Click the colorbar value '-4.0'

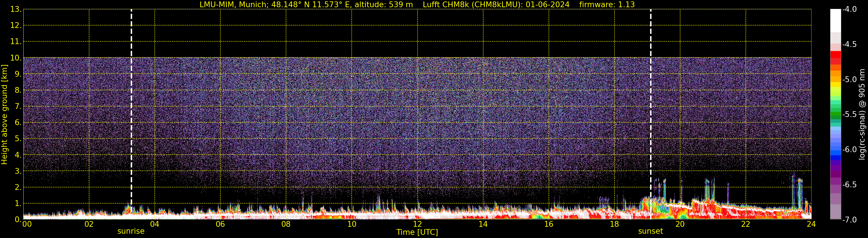pyautogui.click(x=850, y=10)
